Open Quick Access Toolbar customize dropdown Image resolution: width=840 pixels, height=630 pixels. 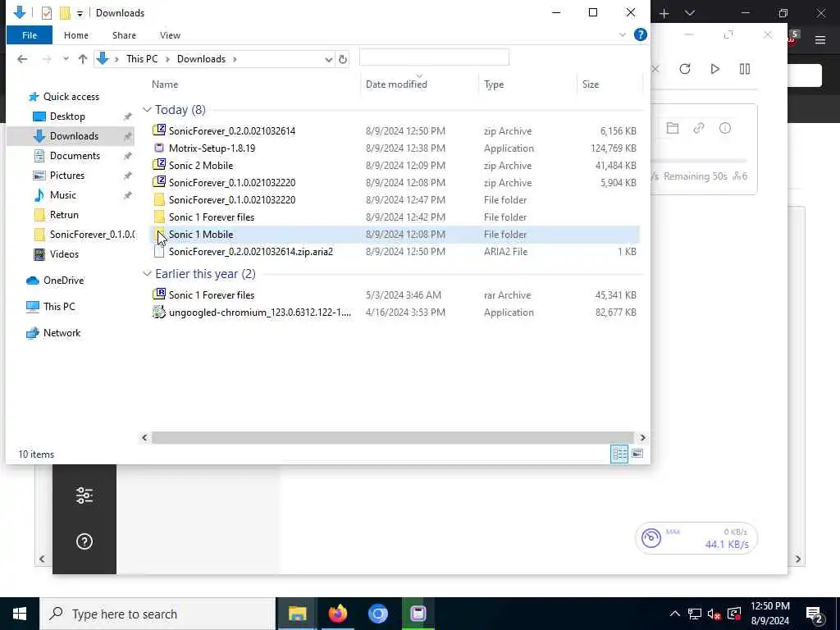(80, 13)
